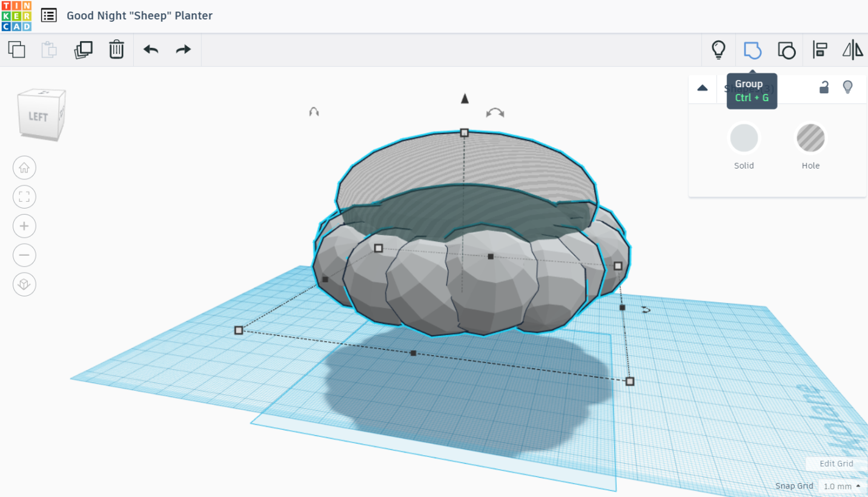Hide selected shapes via panel lightbulb
Screen dimensions: 868x497
pyautogui.click(x=848, y=87)
